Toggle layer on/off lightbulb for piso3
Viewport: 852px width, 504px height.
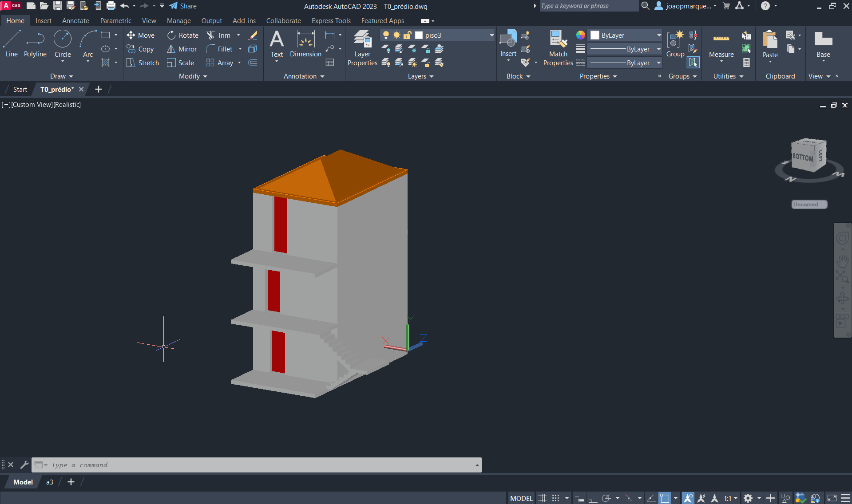(x=386, y=35)
